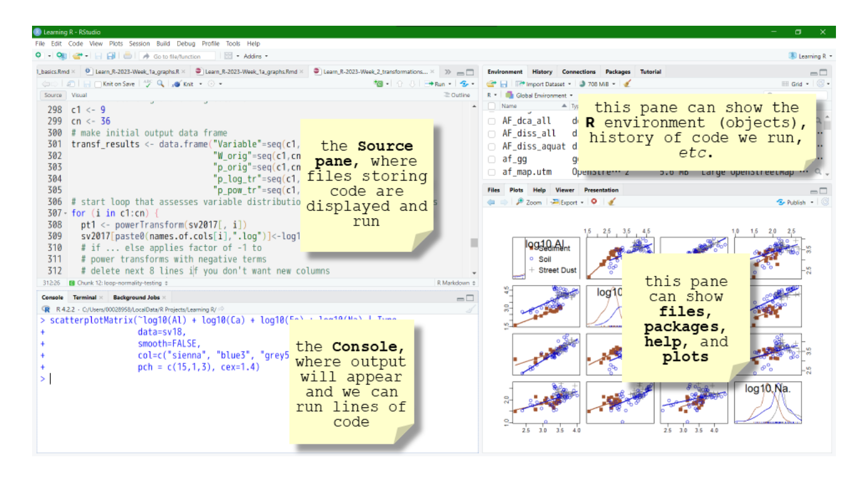This screenshot has width=868, height=482.
Task: Open the Learning R project dropdown
Action: (811, 56)
